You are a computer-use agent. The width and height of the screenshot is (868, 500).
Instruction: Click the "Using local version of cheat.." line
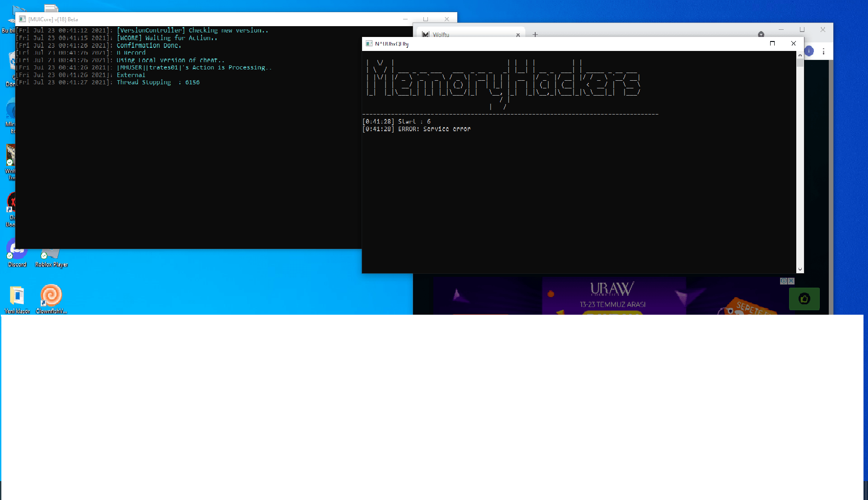tap(120, 60)
